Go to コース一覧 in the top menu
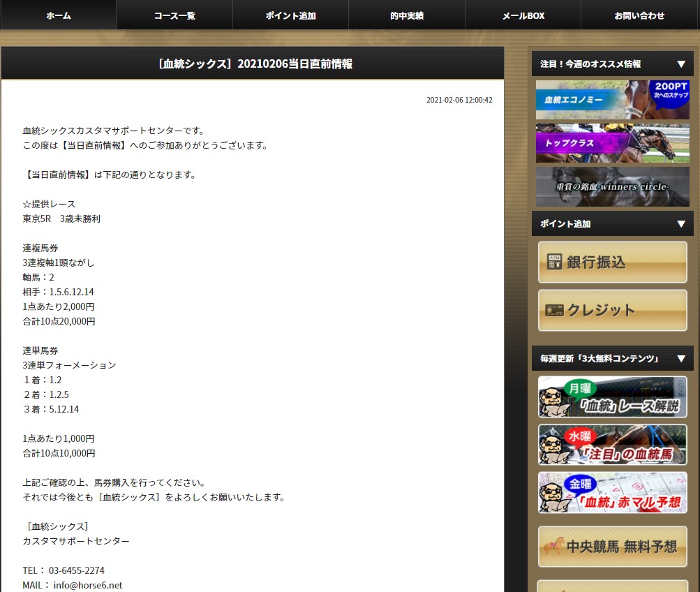 pos(174,15)
